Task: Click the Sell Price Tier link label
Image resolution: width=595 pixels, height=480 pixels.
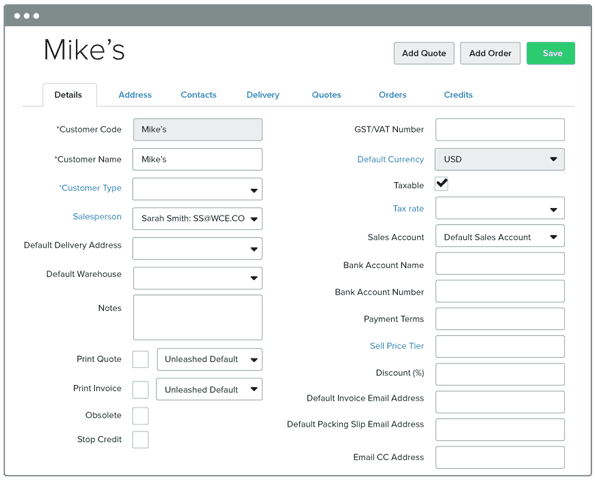Action: point(397,346)
